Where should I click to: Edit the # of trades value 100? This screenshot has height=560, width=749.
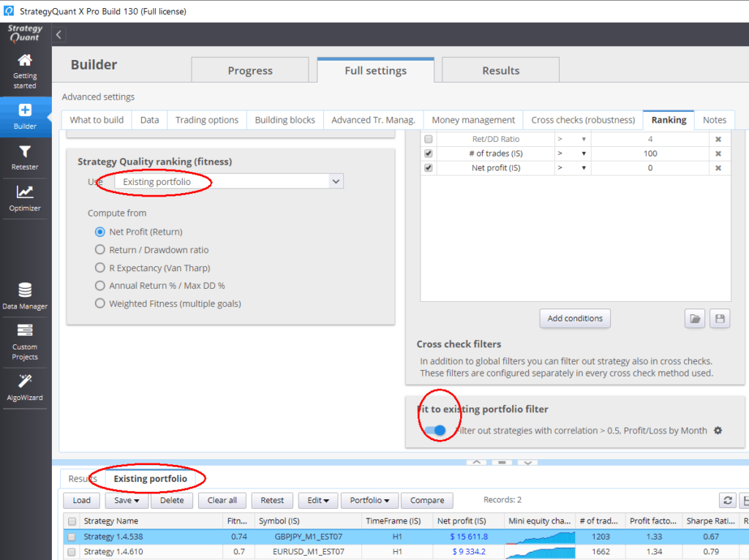[650, 154]
